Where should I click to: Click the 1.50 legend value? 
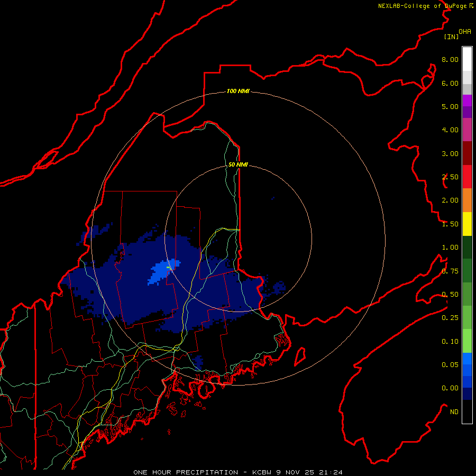point(450,224)
